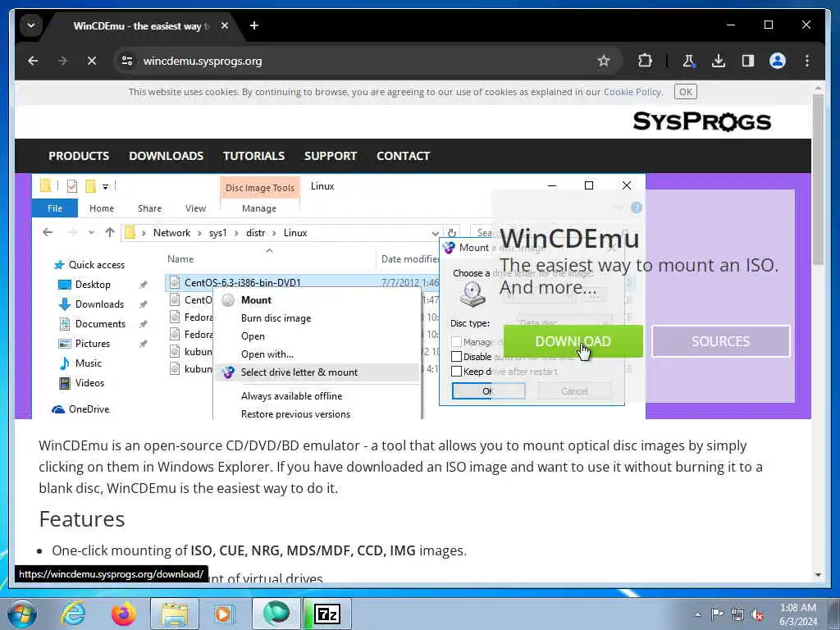Open the Chrome profile avatar

click(778, 61)
